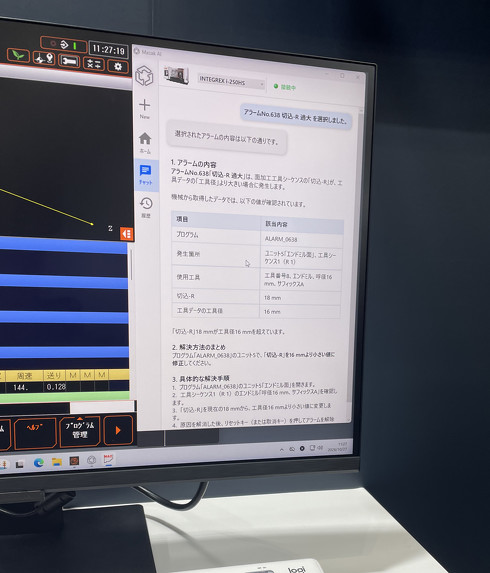Click the program list vertical scrollbar

click(x=131, y=265)
